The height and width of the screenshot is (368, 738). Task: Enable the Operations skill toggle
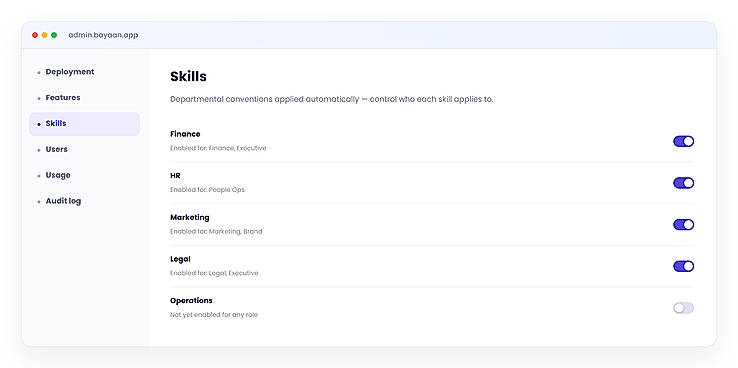683,308
